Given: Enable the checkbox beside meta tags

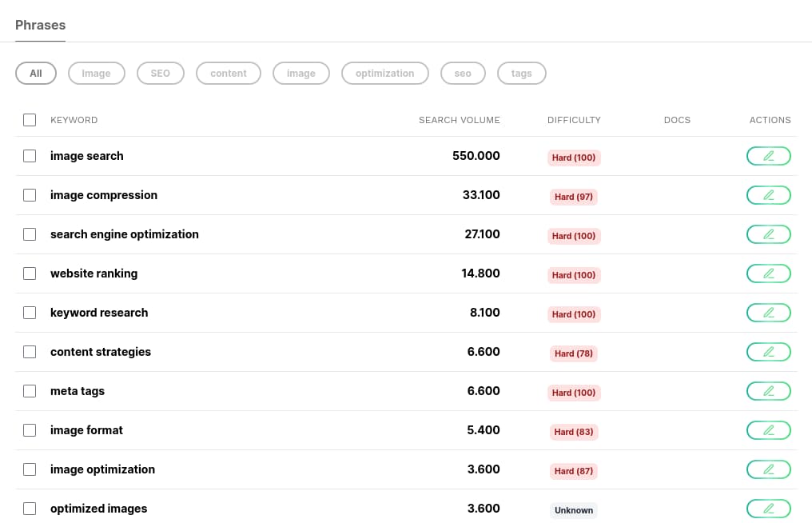Looking at the screenshot, I should (30, 391).
